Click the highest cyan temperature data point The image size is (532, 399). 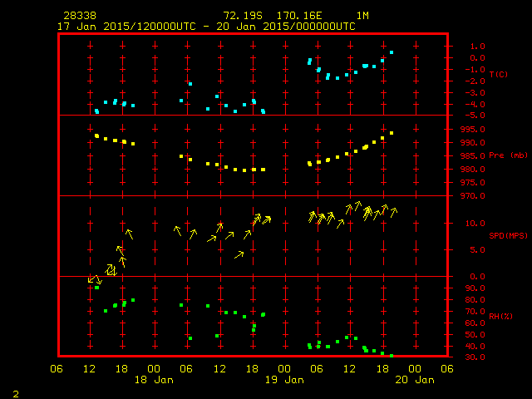point(392,52)
